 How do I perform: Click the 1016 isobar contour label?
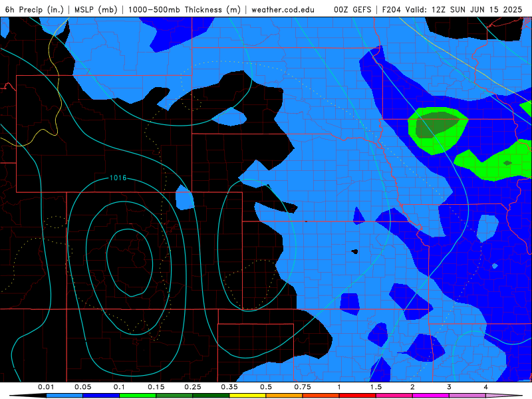[x=118, y=178]
